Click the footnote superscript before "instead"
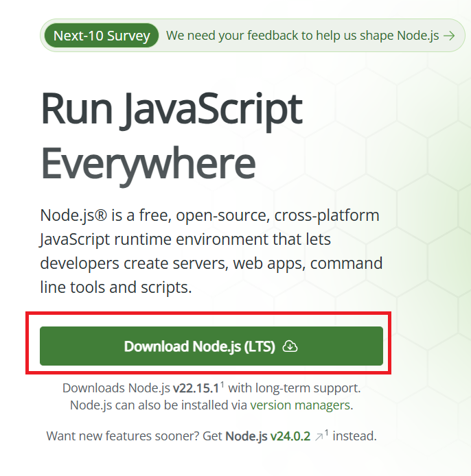 click(x=326, y=432)
